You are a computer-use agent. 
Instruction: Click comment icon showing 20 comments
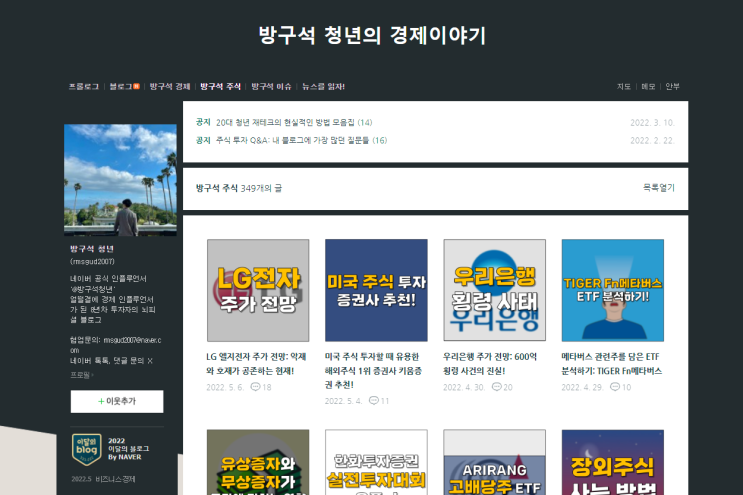click(x=497, y=387)
